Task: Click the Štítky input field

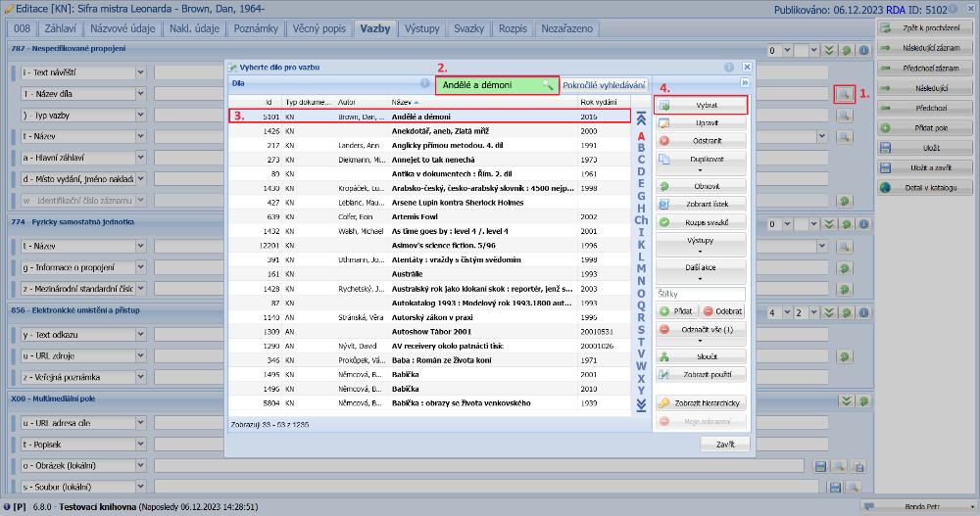Action: pyautogui.click(x=700, y=294)
